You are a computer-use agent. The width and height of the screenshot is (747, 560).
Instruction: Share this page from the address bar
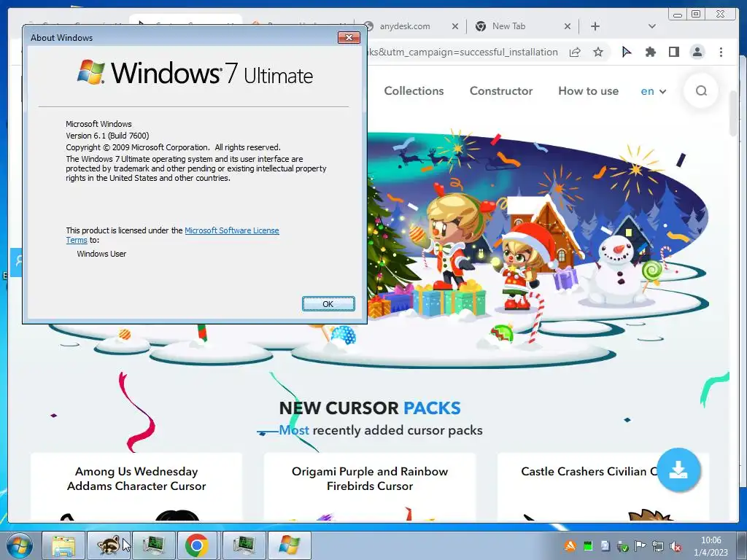point(575,52)
